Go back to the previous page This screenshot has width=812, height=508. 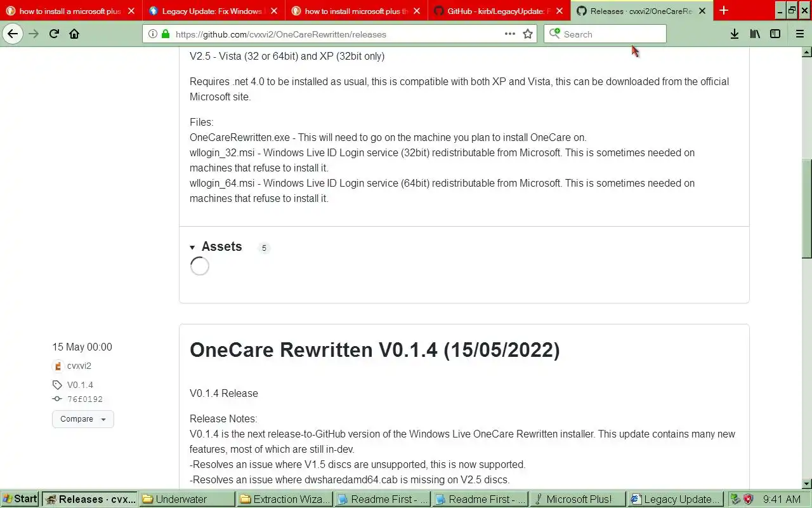pos(13,34)
